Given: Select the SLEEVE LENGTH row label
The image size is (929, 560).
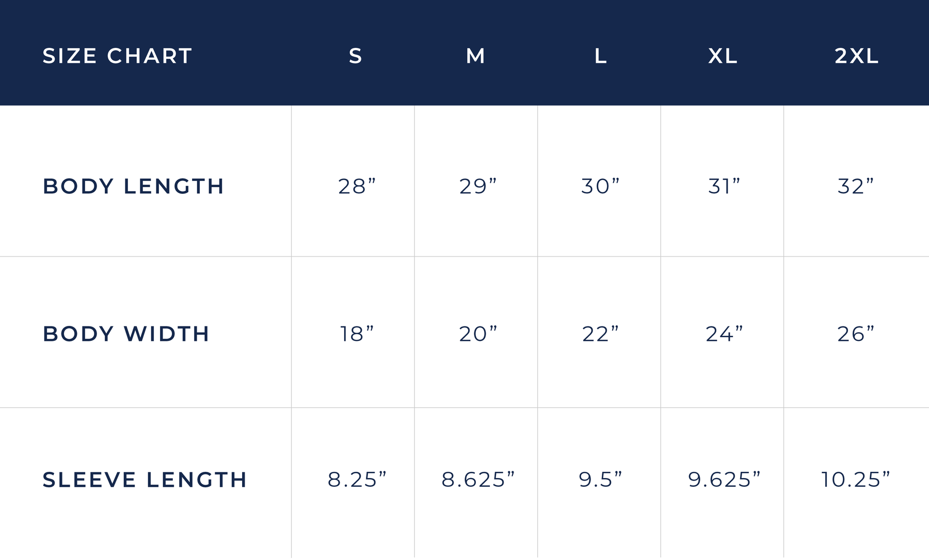Looking at the screenshot, I should point(145,480).
